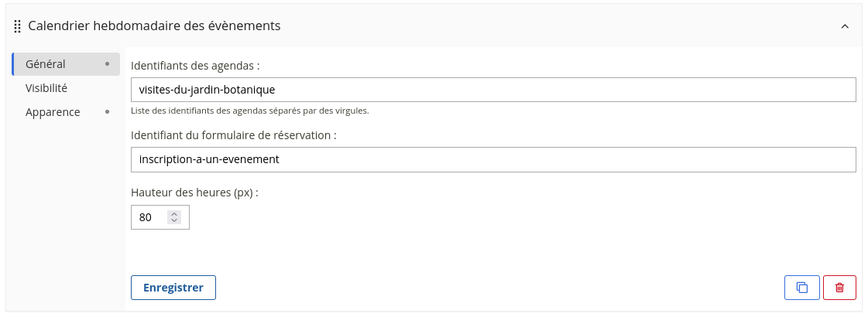Delete the block using the red trash icon
The image size is (868, 317).
click(x=839, y=288)
